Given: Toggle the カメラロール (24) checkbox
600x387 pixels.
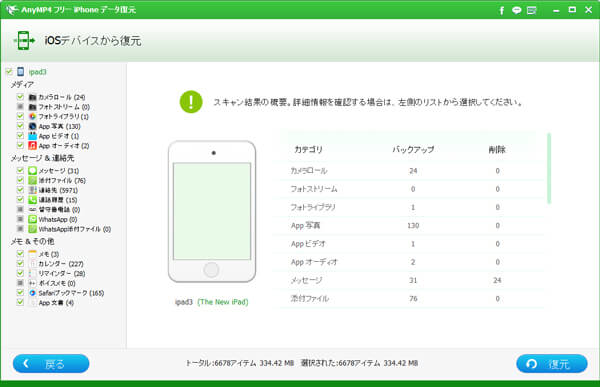Looking at the screenshot, I should [x=20, y=97].
